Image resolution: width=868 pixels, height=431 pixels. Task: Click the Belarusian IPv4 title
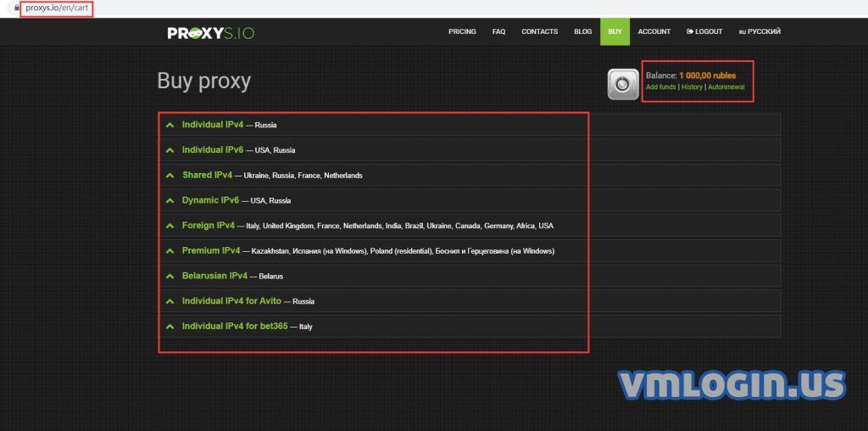coord(214,276)
